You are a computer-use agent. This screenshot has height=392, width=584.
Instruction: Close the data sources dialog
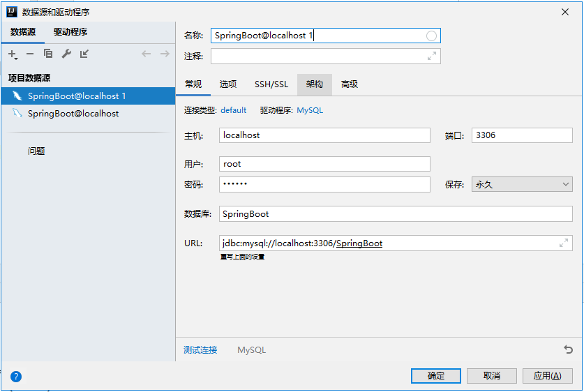(565, 12)
